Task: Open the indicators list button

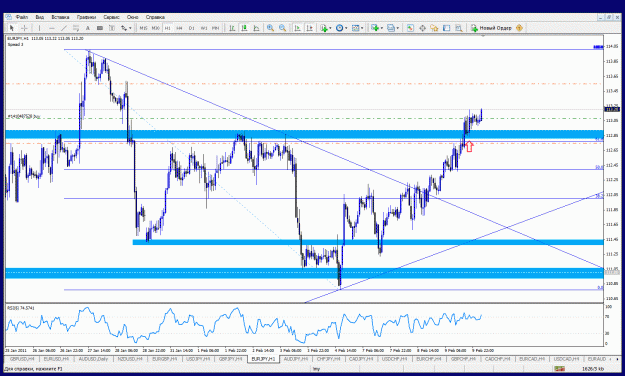Action: tap(324, 28)
